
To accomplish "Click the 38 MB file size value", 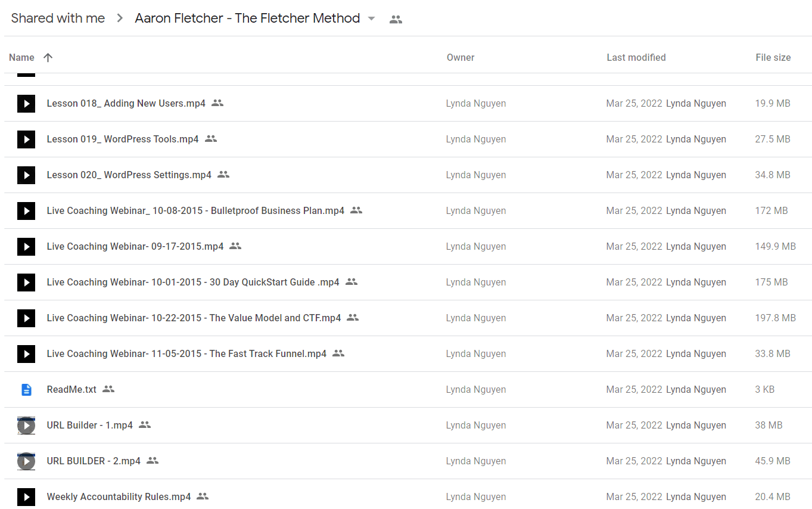I will point(769,426).
